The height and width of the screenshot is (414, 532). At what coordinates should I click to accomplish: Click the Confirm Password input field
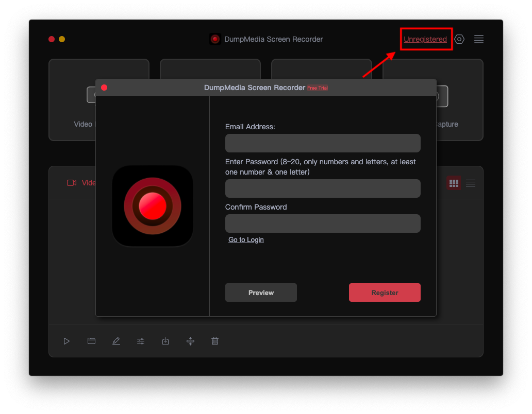click(x=323, y=223)
